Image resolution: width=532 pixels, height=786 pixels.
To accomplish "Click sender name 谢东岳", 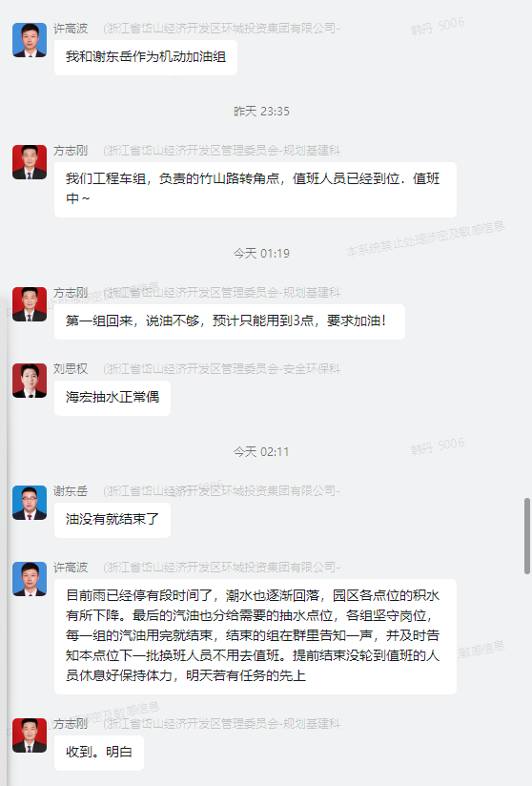I will pos(71,490).
